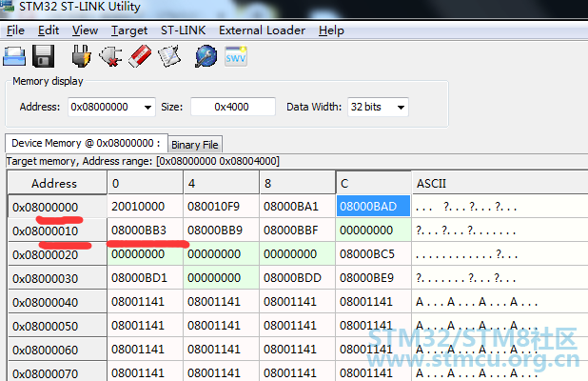The height and width of the screenshot is (381, 588).
Task: Select the Device Memory @ 0x08000000 tab
Action: pyautogui.click(x=87, y=143)
